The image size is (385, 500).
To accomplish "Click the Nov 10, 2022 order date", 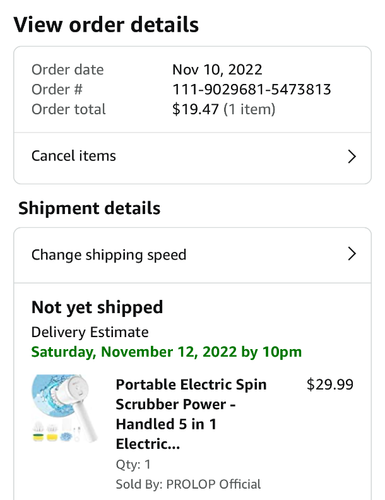I will (x=217, y=70).
